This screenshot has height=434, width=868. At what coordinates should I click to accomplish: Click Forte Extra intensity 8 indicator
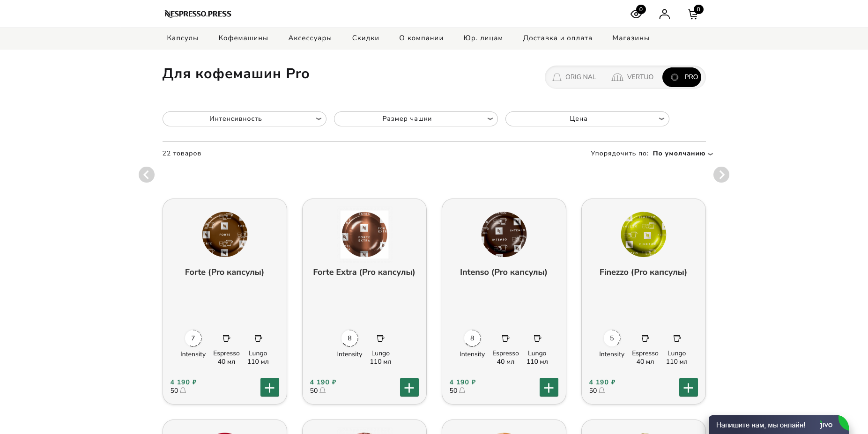click(x=349, y=338)
